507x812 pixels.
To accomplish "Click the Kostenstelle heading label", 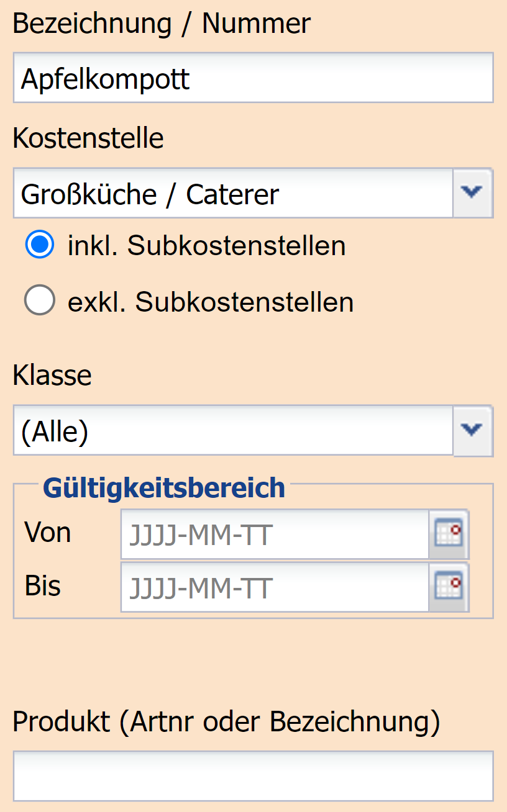I will point(88,138).
